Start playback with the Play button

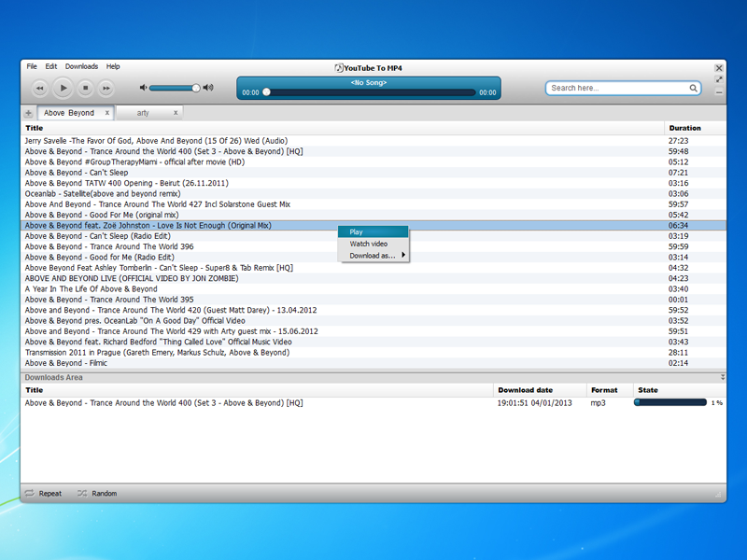pyautogui.click(x=63, y=88)
